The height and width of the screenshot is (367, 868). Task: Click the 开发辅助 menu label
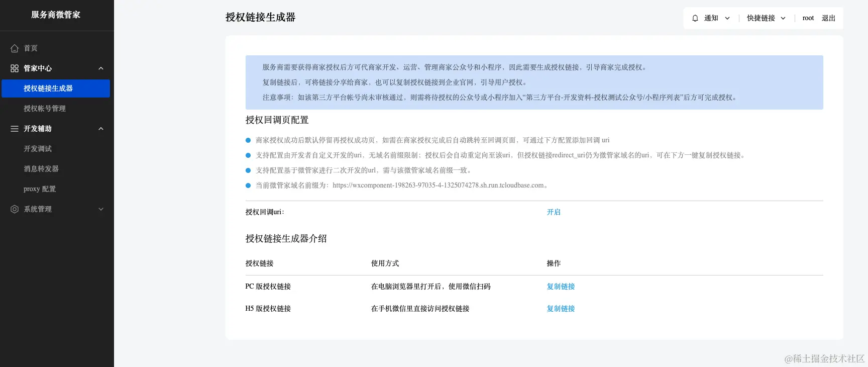pyautogui.click(x=38, y=129)
